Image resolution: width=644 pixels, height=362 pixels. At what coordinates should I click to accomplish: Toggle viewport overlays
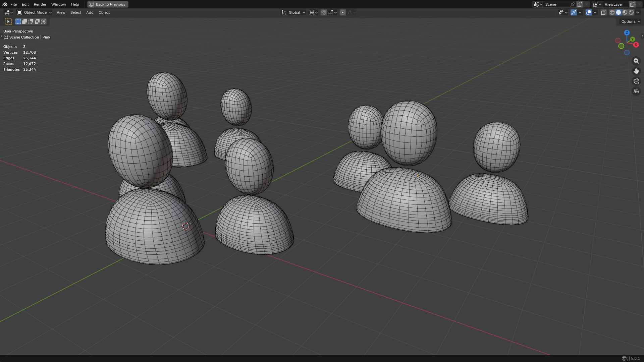589,12
